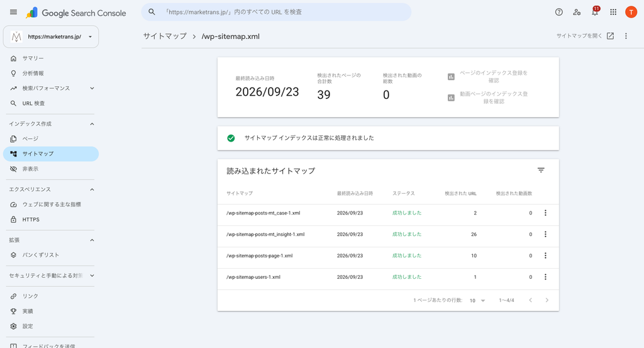Expand セキュリティと手動による対策 section

click(x=92, y=276)
